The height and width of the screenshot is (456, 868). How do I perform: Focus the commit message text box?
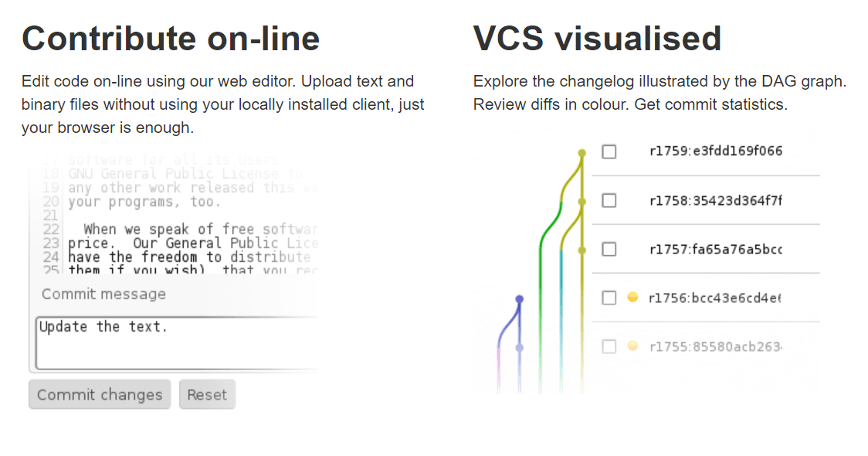(178, 342)
